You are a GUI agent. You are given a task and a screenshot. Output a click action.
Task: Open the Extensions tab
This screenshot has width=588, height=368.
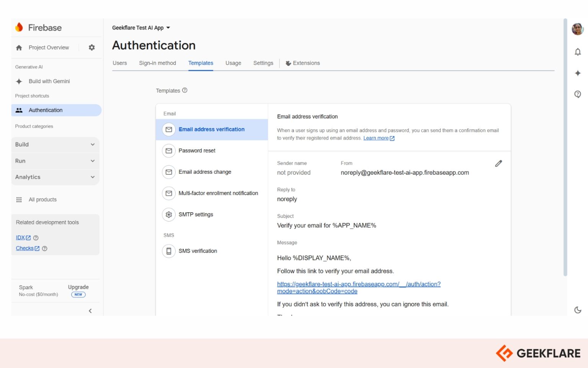click(x=303, y=63)
